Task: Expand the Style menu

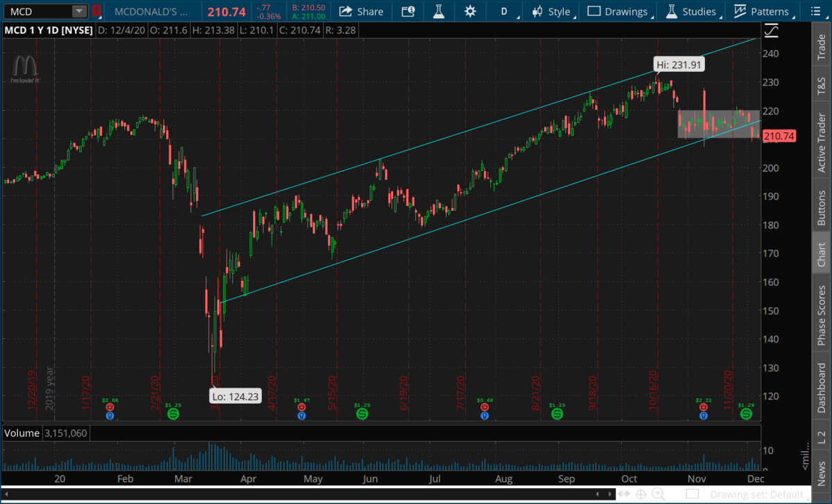Action: [553, 12]
